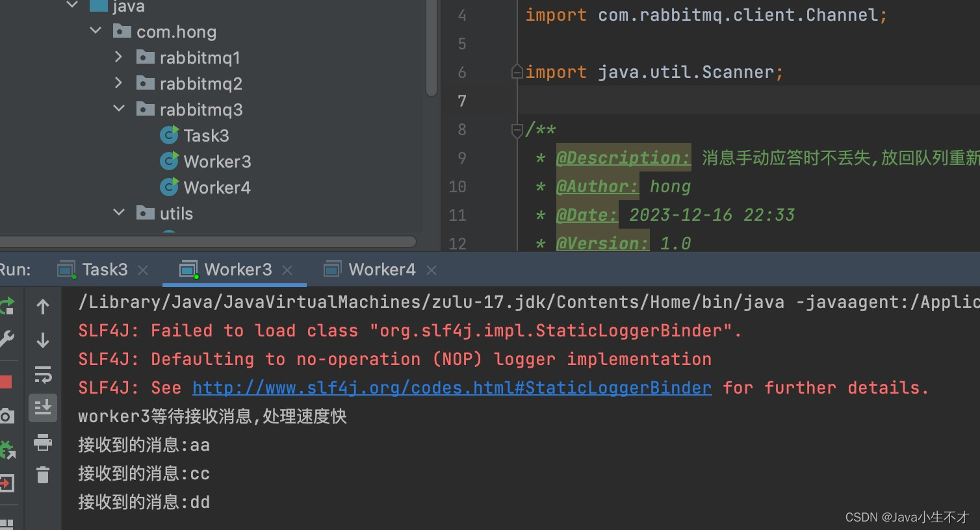Close the Task3 run tab
The height and width of the screenshot is (530, 980).
143,270
